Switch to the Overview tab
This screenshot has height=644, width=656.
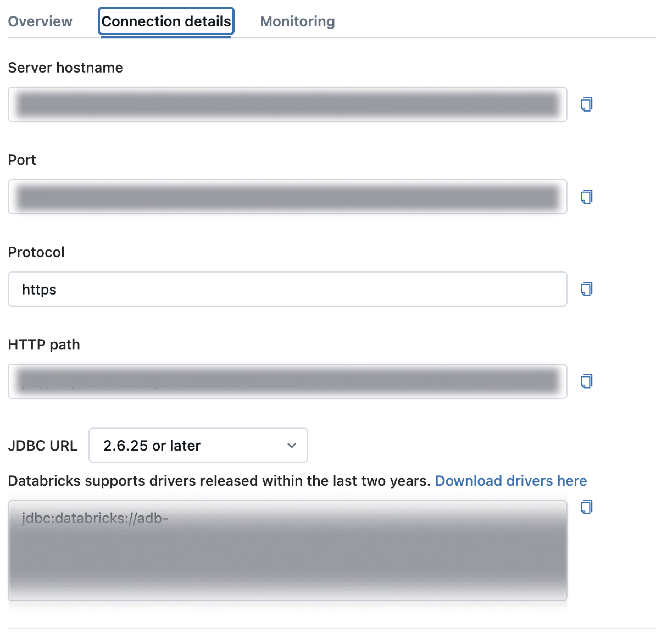(40, 21)
